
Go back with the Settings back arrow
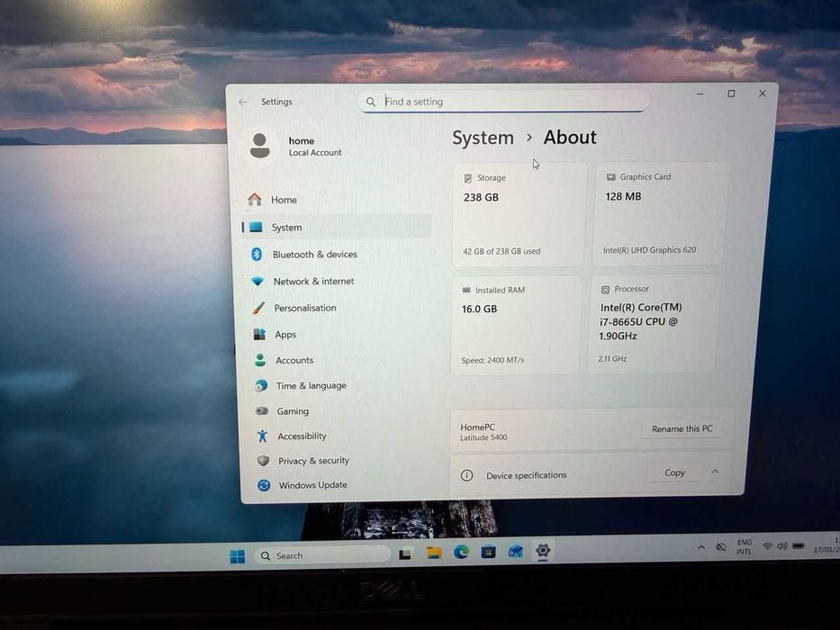(243, 102)
